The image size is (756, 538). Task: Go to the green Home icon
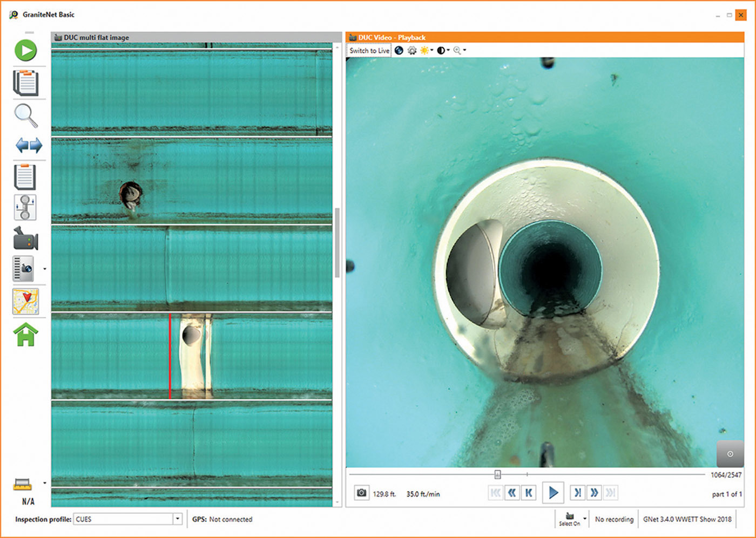[25, 335]
